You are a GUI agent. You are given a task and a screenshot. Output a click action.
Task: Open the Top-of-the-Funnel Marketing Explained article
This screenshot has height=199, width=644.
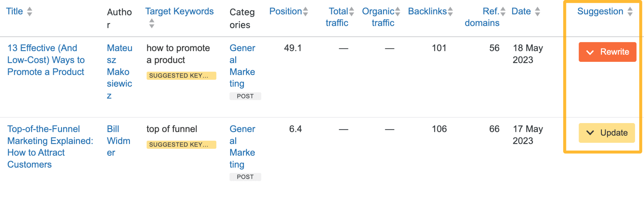click(x=50, y=147)
